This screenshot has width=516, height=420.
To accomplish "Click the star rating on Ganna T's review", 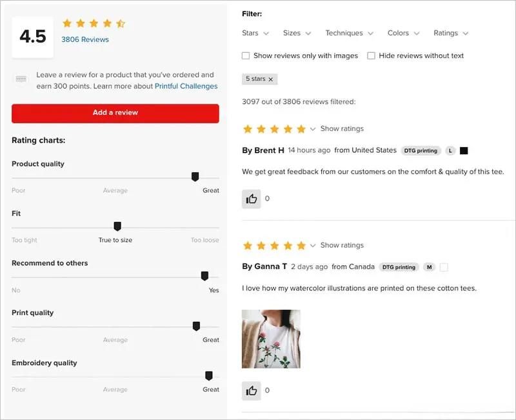I will coord(273,246).
